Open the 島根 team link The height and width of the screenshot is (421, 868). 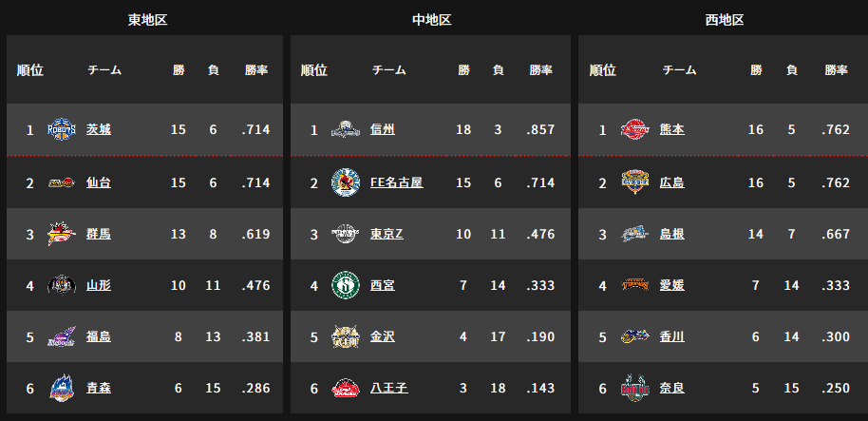(x=672, y=233)
